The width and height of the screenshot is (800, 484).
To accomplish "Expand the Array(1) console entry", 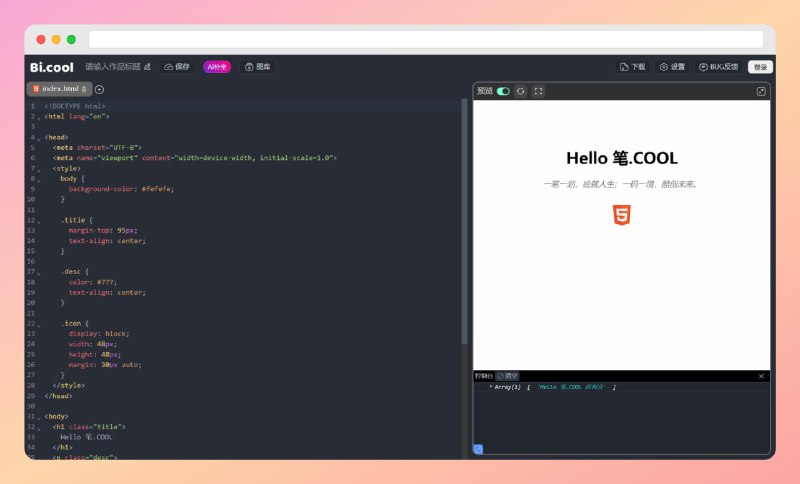I will pos(490,386).
